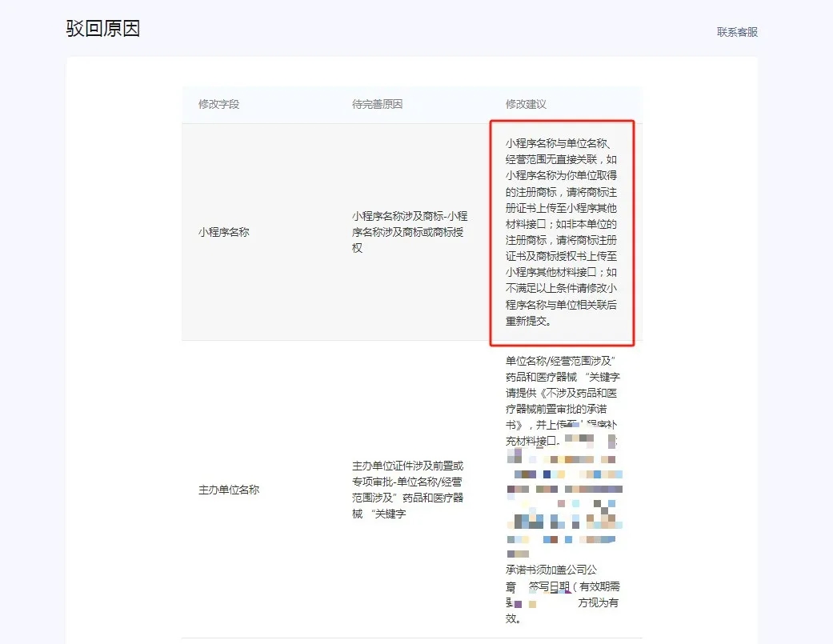Click the 驳回原因 page title
The image size is (833, 644).
(102, 29)
